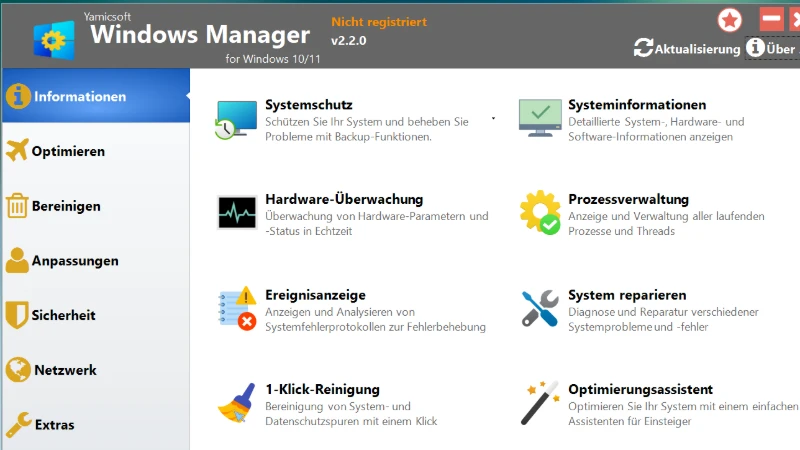Click the Informationen info circle icon
Image resolution: width=800 pixels, height=450 pixels.
[x=18, y=96]
